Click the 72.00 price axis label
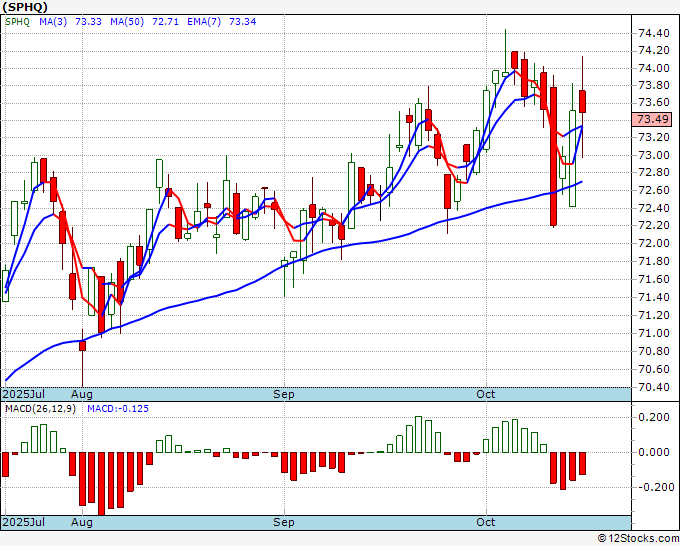Screen dimensions: 680x546 (653, 243)
